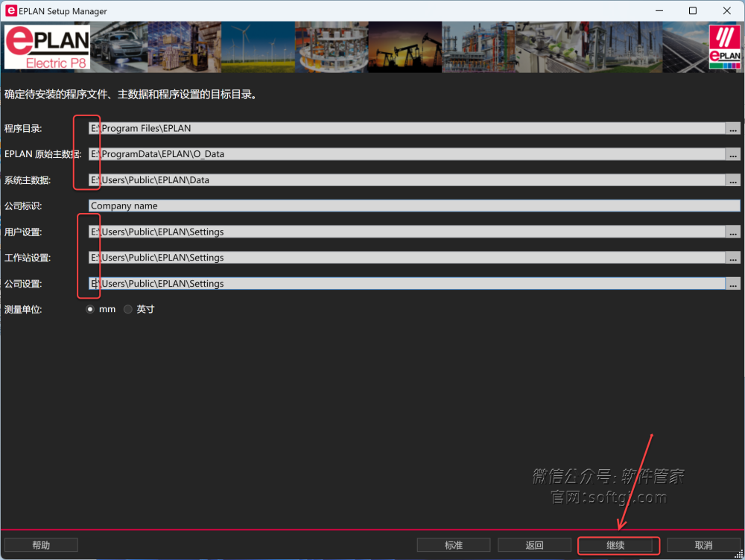Browse for 用户设置 directory

733,232
